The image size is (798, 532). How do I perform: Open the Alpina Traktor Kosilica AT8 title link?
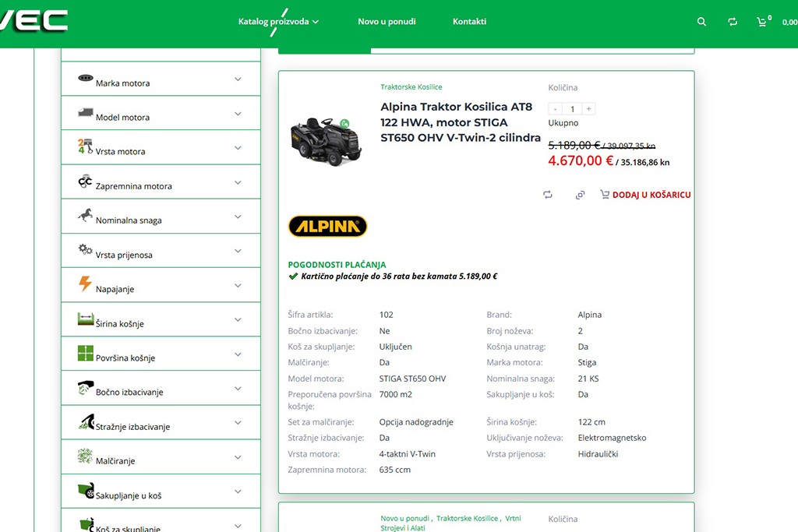click(460, 122)
